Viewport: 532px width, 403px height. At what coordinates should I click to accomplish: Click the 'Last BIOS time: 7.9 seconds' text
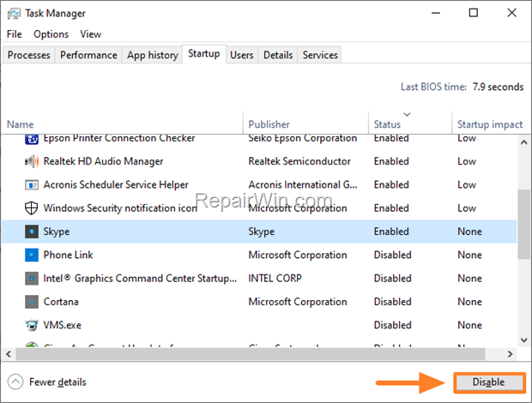[462, 87]
